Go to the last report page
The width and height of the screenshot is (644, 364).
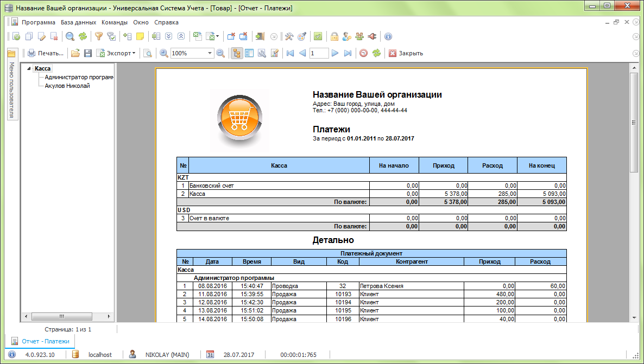point(348,53)
